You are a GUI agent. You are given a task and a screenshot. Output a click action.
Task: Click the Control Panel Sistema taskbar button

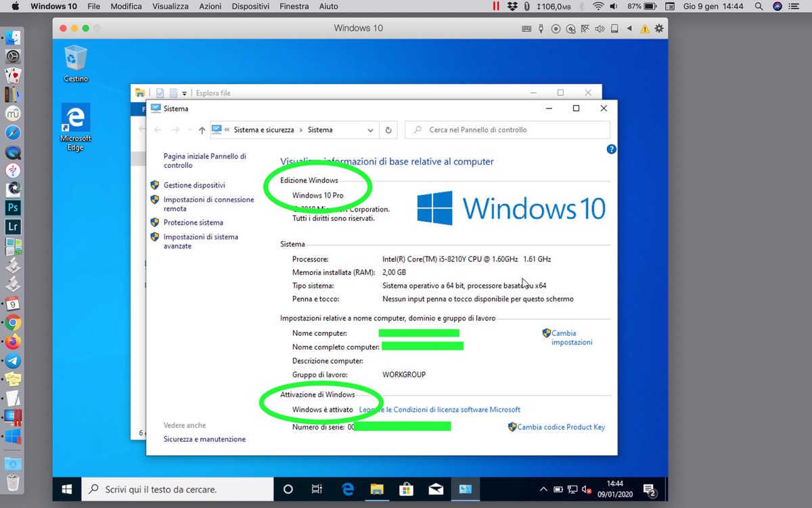coord(466,489)
